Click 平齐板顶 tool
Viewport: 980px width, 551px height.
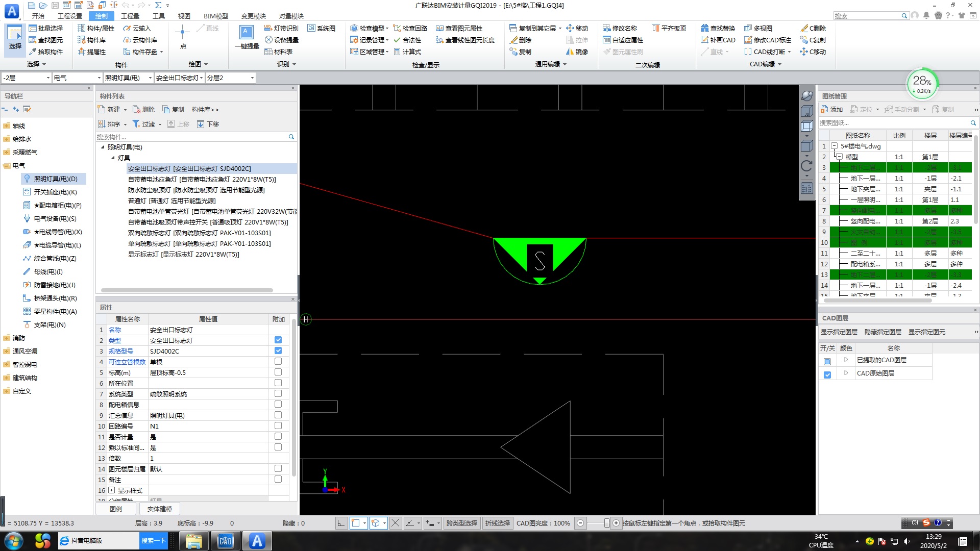(669, 28)
